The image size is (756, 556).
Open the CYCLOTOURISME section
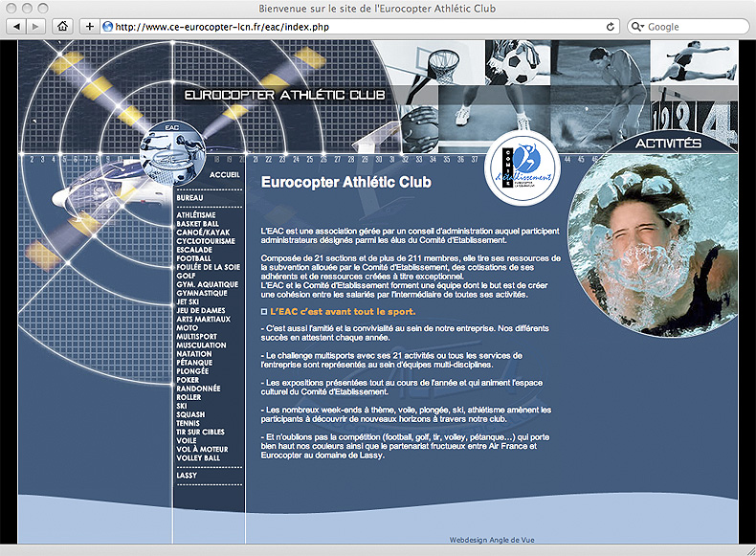coord(206,241)
